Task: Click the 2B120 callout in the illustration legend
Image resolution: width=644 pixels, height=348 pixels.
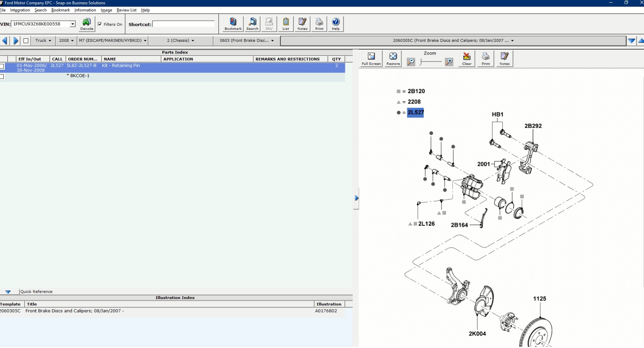Action: pyautogui.click(x=416, y=91)
